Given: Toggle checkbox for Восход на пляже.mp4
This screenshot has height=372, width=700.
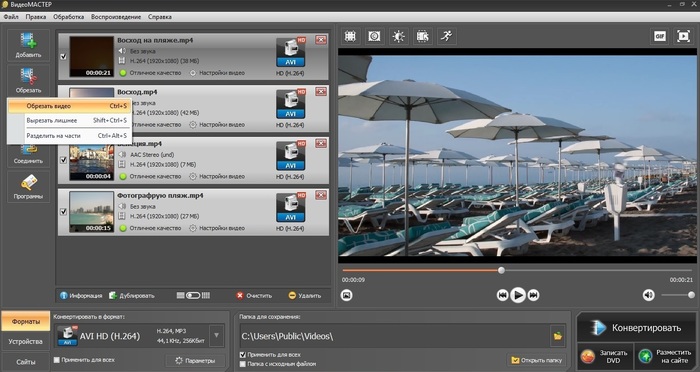Looking at the screenshot, I should (63, 57).
